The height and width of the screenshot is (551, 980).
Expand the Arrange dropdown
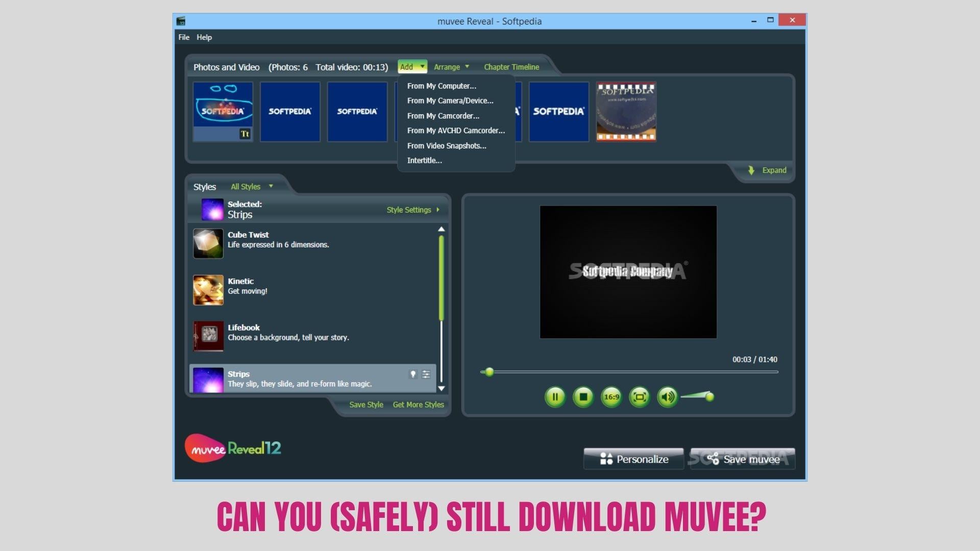tap(451, 67)
